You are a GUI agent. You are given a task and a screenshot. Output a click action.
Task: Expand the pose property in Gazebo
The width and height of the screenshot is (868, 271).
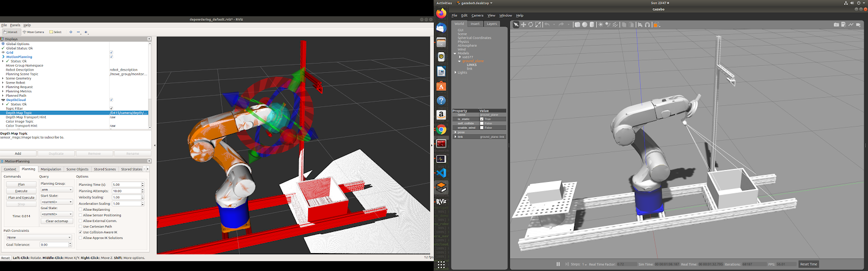455,132
